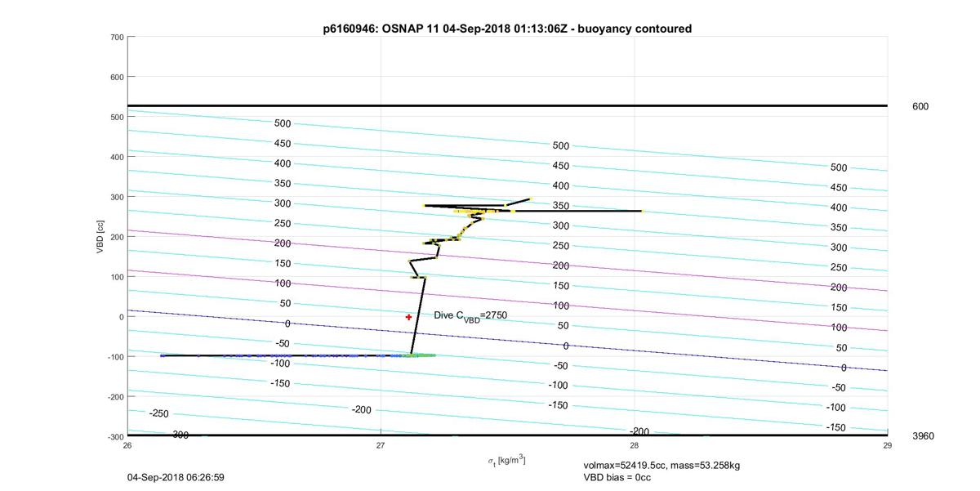Click the x-axis tick label '28'
This screenshot has height=491, width=980.
(x=634, y=445)
